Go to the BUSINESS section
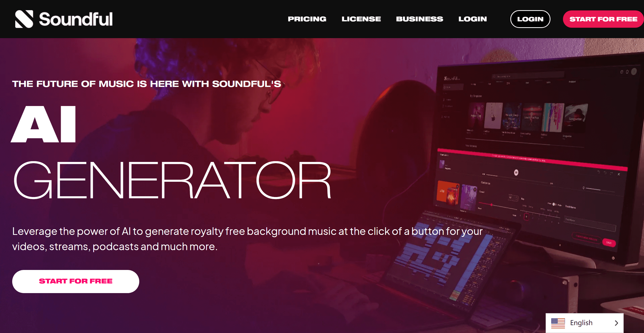Image resolution: width=644 pixels, height=333 pixels. tap(420, 19)
